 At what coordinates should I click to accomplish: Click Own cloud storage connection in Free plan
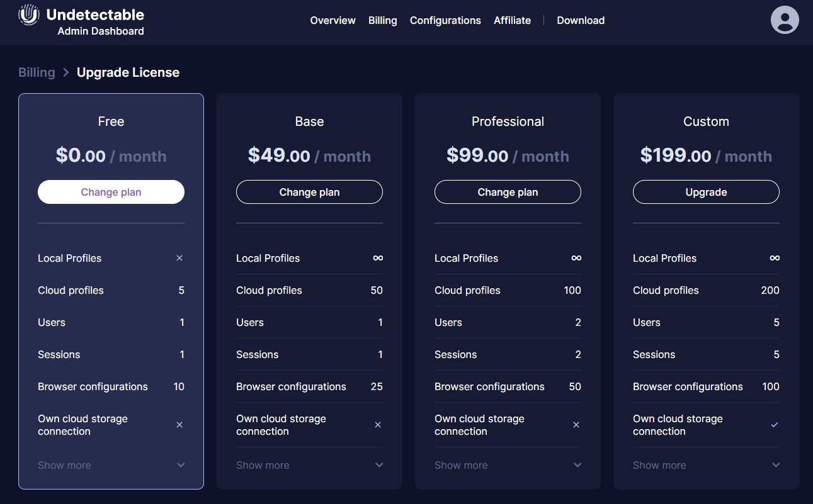[82, 425]
